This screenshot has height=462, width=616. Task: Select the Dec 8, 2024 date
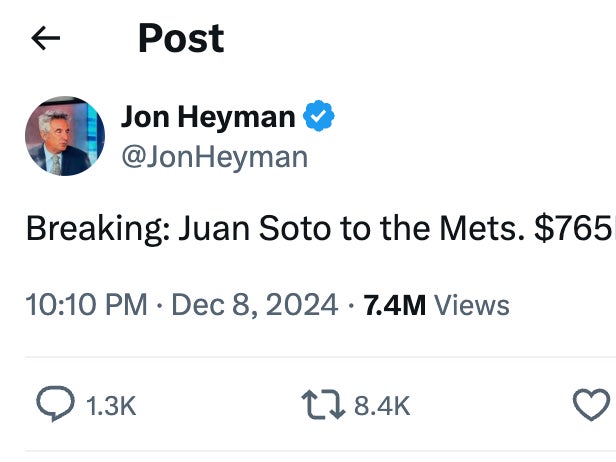coord(255,305)
